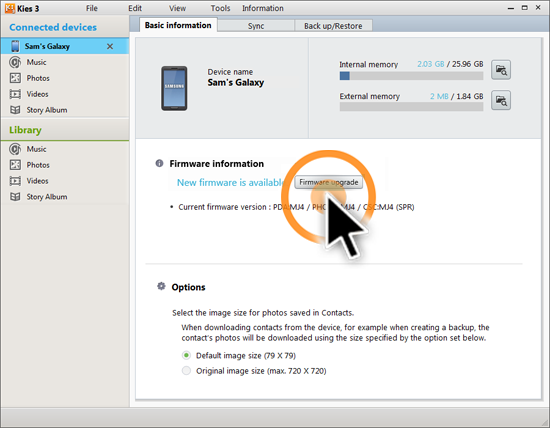Click the Connected devices header
The height and width of the screenshot is (428, 550).
53,27
